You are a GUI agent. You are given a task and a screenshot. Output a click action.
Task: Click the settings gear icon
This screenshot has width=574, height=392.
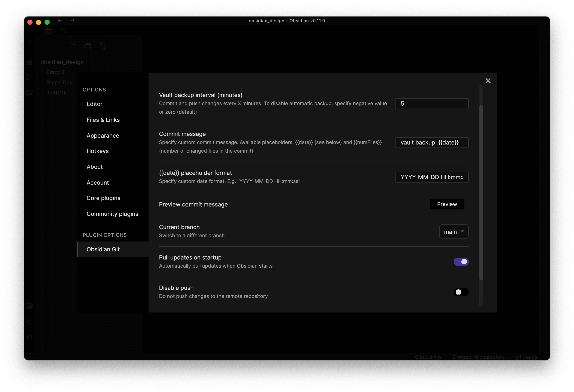(x=29, y=337)
